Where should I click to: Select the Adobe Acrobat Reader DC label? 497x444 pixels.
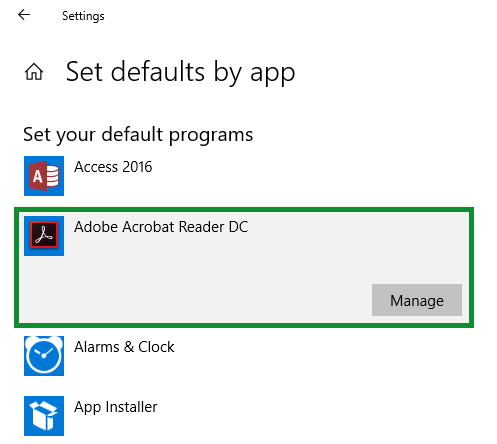click(161, 227)
